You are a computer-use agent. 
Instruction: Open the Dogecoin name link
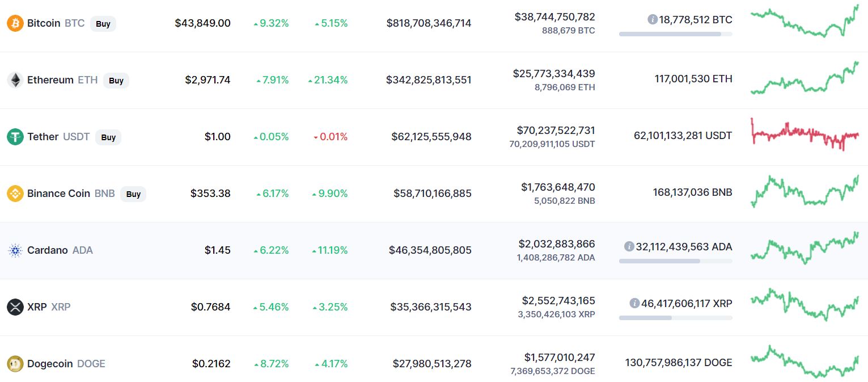(50, 364)
